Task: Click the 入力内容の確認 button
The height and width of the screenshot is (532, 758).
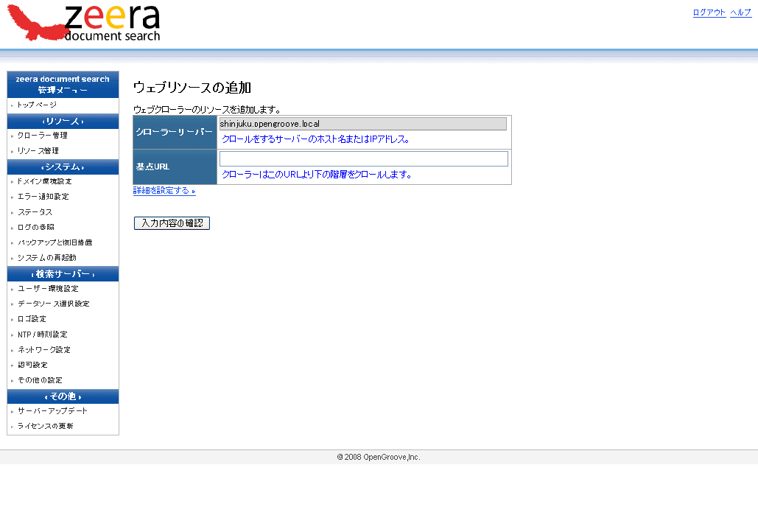Action: tap(172, 223)
